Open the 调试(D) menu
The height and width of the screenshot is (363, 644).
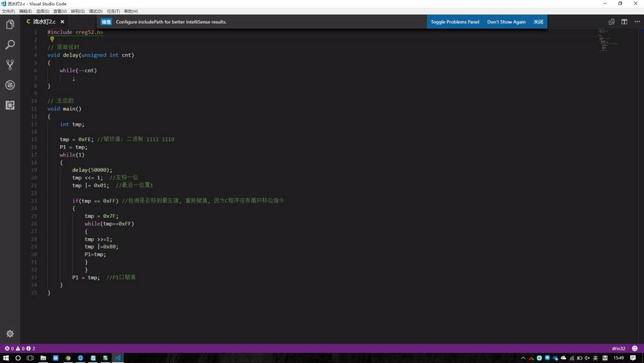click(96, 11)
